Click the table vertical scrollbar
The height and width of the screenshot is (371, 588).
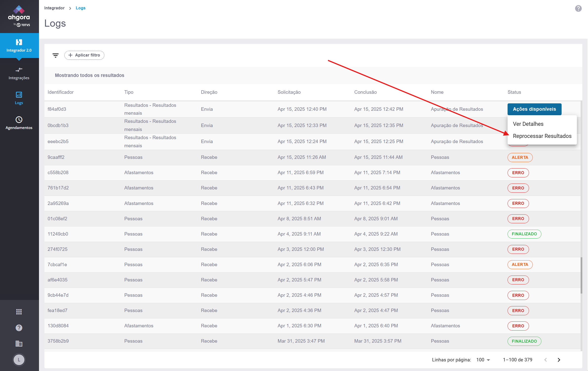click(x=581, y=275)
